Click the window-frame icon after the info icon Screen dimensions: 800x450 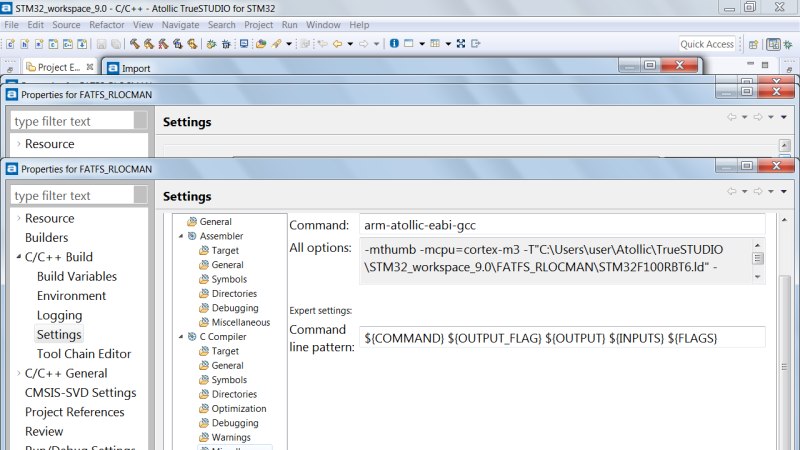click(x=409, y=43)
